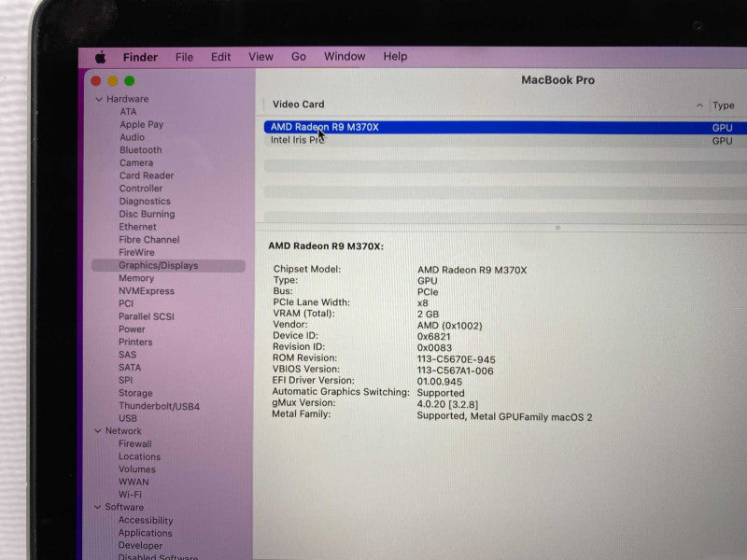
Task: Select Ethernet in the sidebar
Action: 137,227
